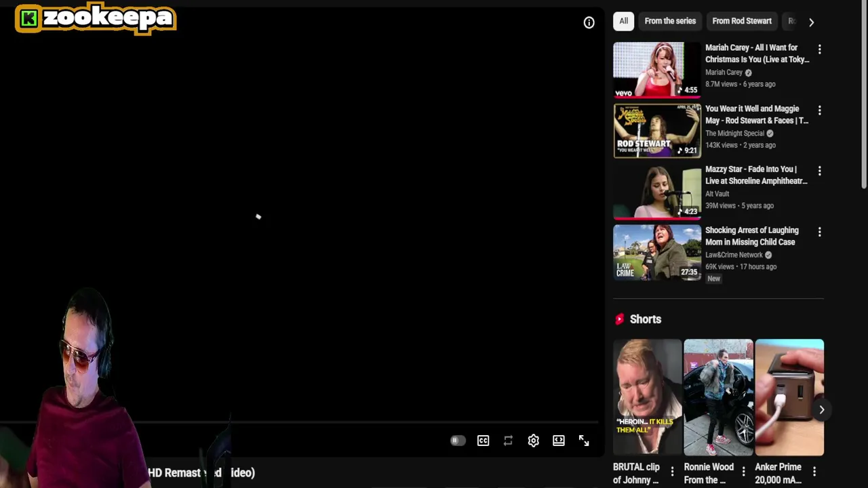Visit the Alt Vault channel
Image resolution: width=868 pixels, height=488 pixels.
tap(717, 194)
